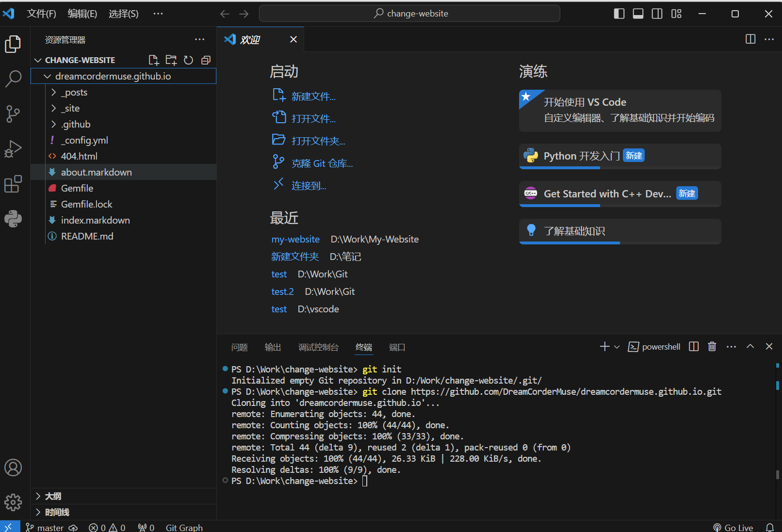Collapse the dreamcordermuse.github.io folder
Screen dimensions: 782x532
pos(47,76)
